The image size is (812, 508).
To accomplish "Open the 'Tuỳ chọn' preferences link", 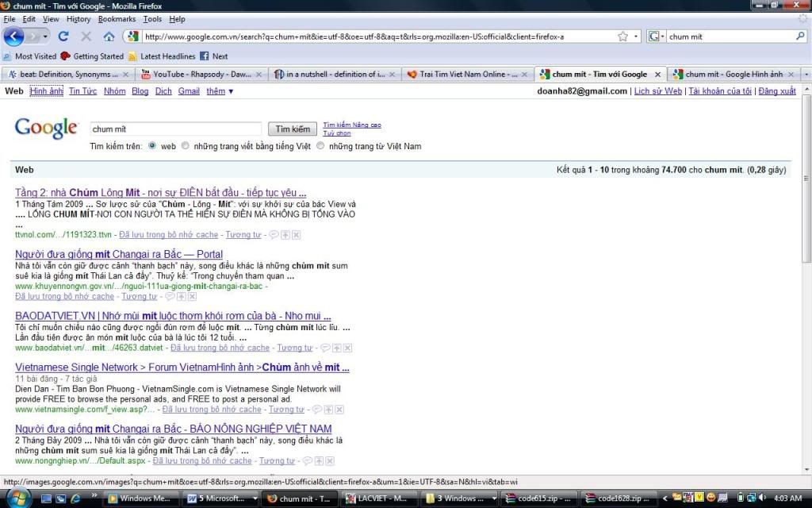I will 336,133.
